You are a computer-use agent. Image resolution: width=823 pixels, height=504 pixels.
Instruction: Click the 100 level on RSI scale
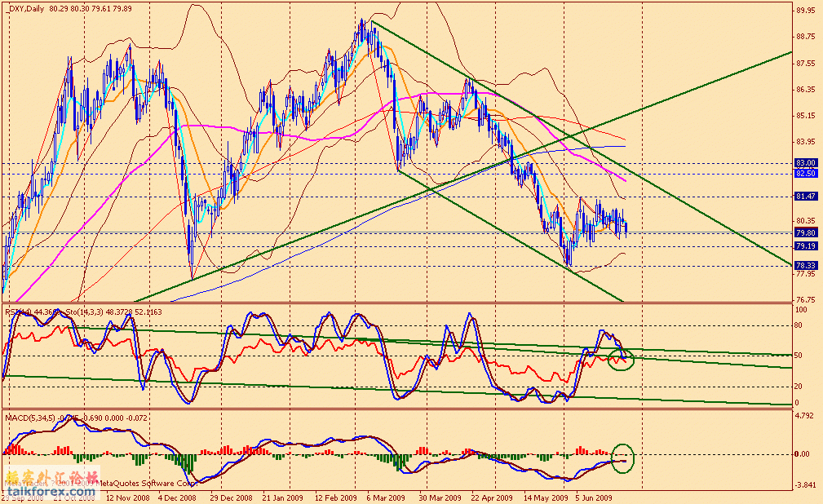click(801, 310)
